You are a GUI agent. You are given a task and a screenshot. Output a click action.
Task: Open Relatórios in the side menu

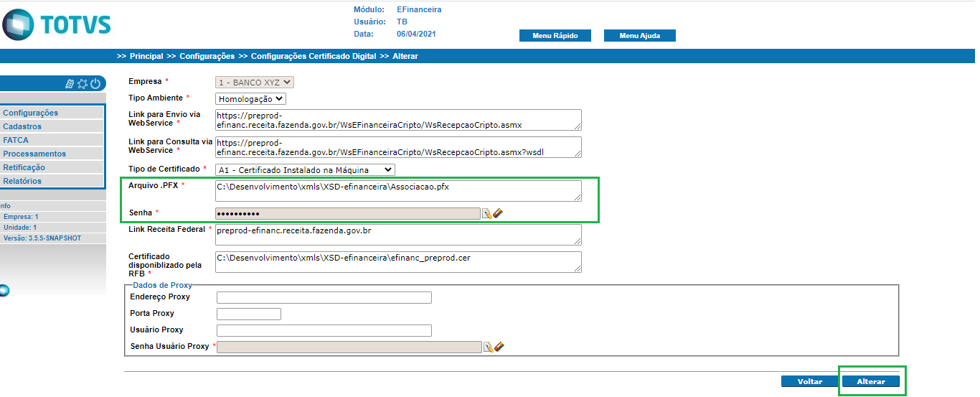52,181
